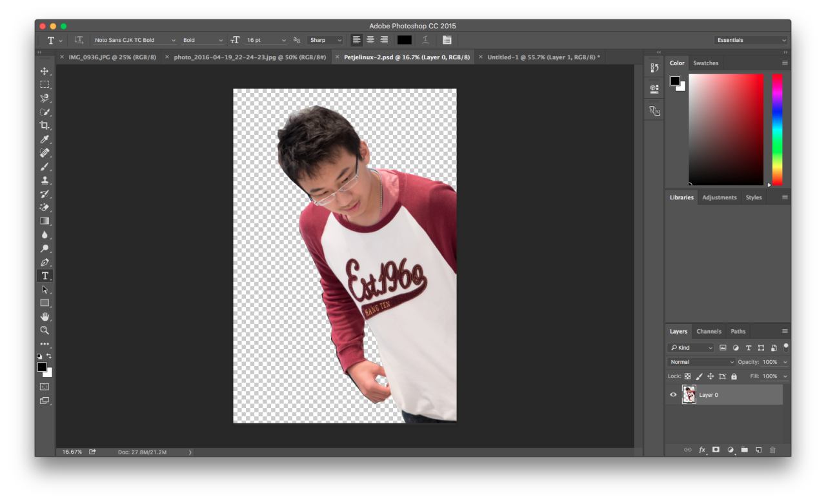
Task: Select the Blur tool
Action: pyautogui.click(x=45, y=235)
